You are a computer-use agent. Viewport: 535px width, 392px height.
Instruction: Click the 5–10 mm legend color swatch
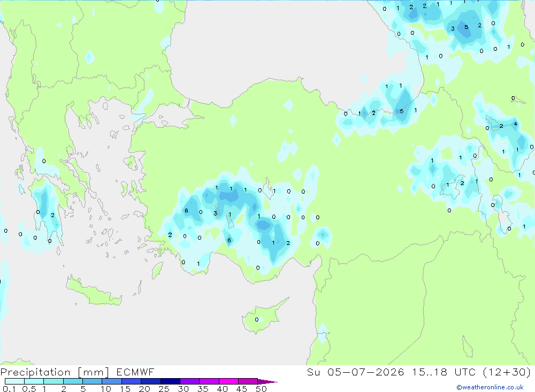pos(93,381)
